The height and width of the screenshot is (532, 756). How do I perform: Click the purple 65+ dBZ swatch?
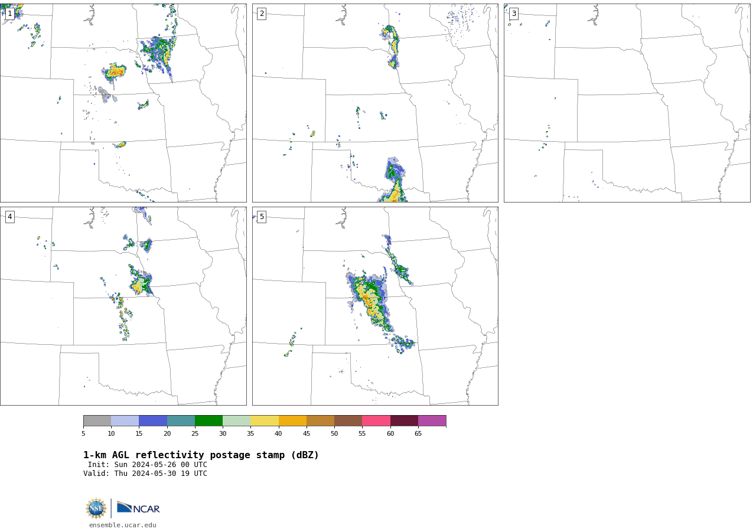[432, 420]
